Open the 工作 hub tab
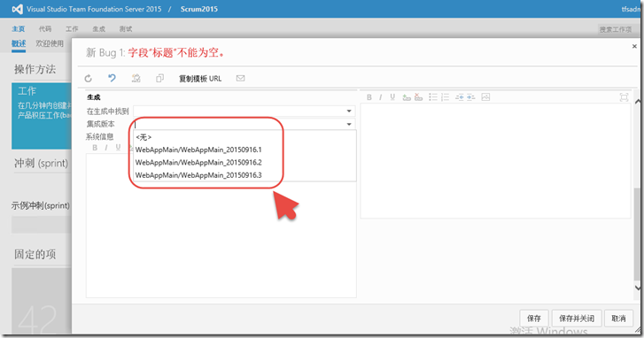 coord(72,28)
